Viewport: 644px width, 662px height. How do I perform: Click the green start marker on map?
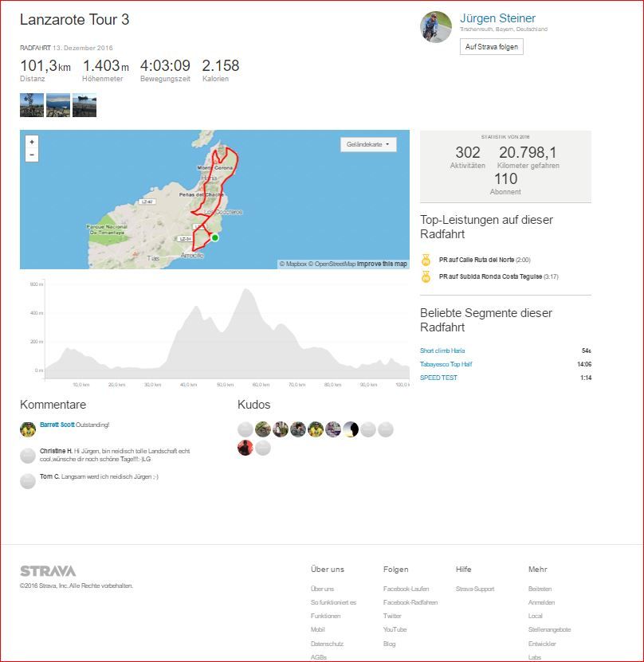tap(214, 237)
